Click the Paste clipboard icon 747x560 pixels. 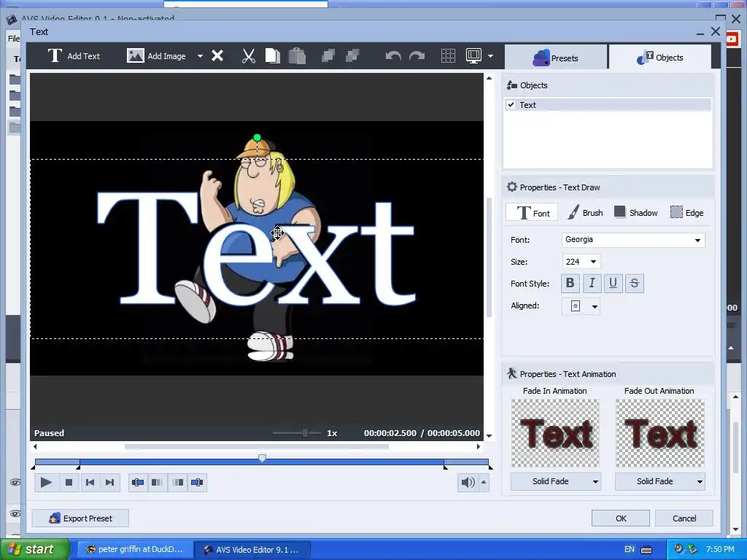point(297,55)
